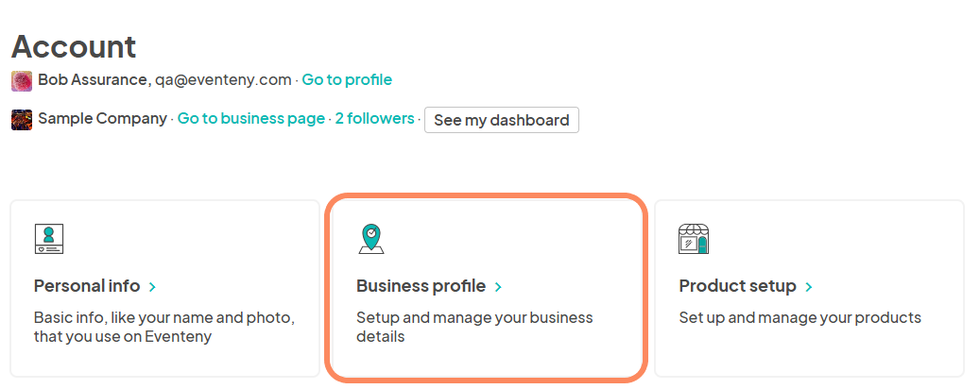Follow the Go to business page link

[x=251, y=119]
